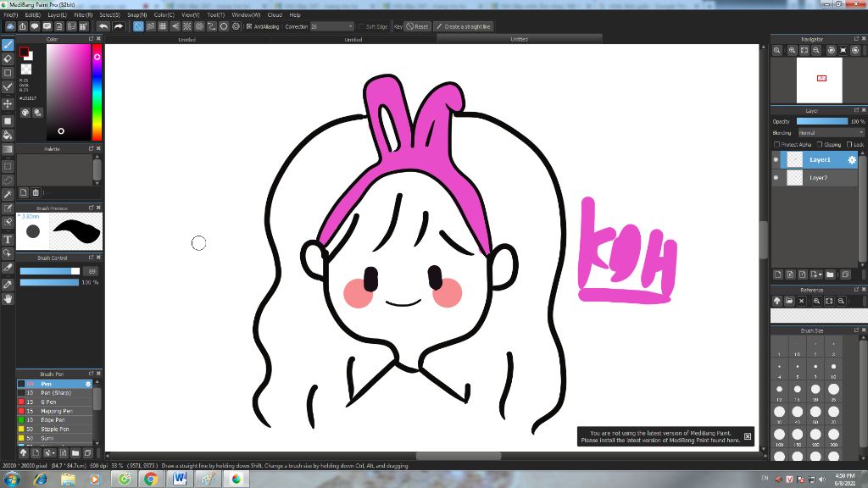
Task: Pop out the Navigator panel
Action: tap(856, 39)
